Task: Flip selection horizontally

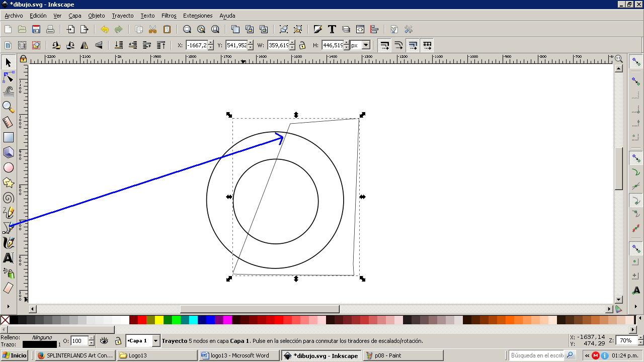Action: click(x=85, y=45)
